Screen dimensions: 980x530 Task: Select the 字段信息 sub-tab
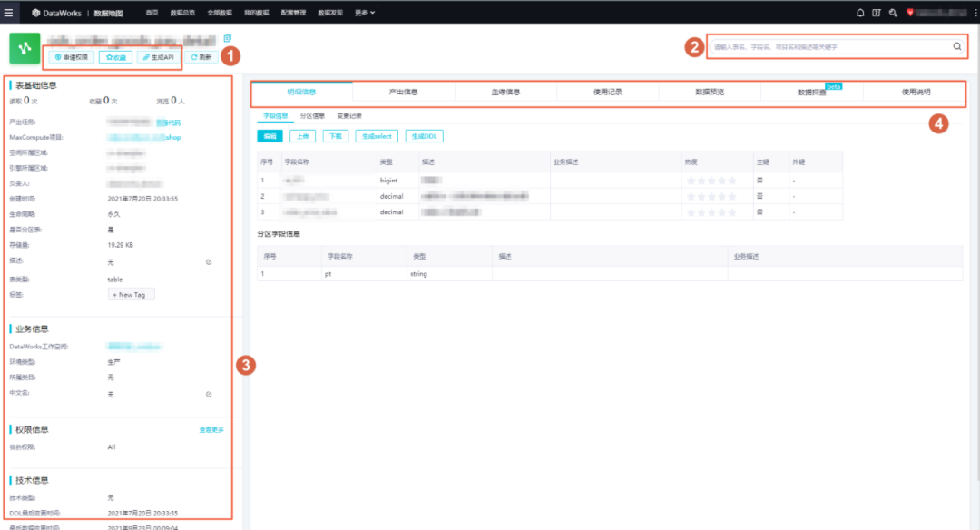276,115
